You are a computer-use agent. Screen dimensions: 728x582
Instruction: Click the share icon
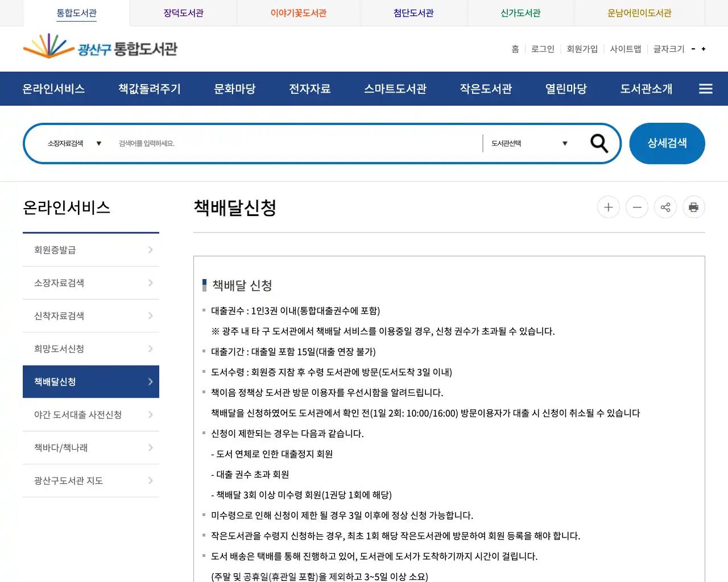coord(665,207)
